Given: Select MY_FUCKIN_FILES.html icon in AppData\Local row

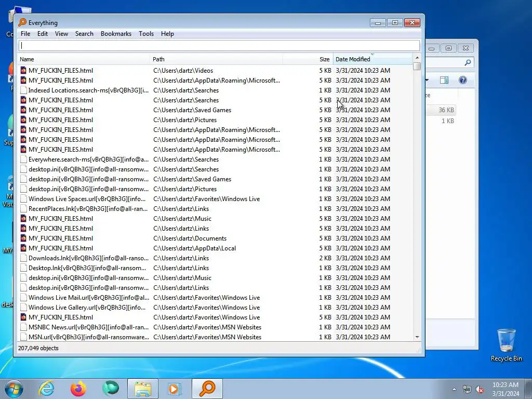Looking at the screenshot, I should (23, 248).
